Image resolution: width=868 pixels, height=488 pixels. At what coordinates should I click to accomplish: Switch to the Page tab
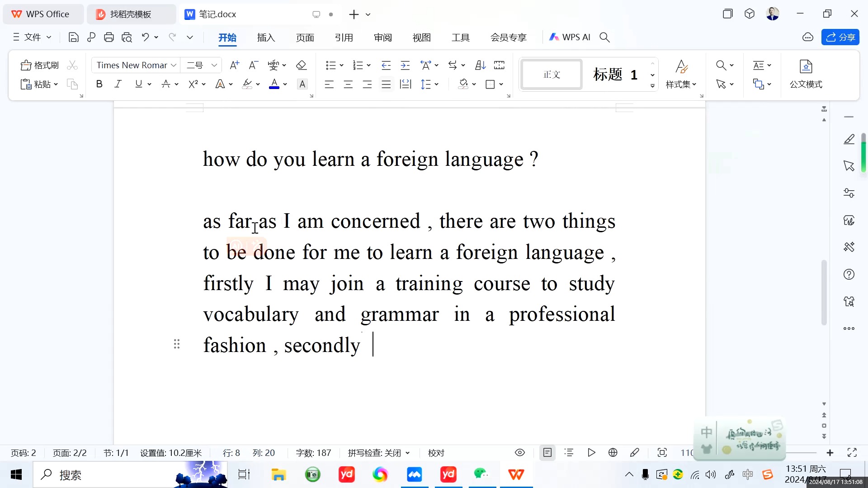(x=305, y=38)
